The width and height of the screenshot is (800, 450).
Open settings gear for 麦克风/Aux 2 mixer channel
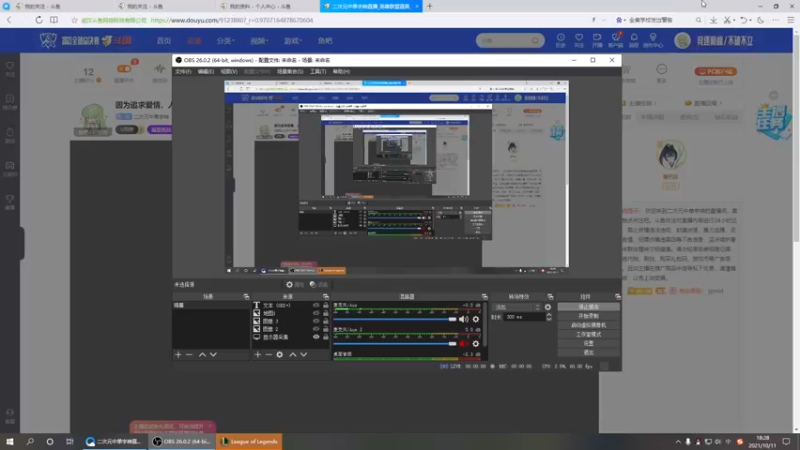476,344
